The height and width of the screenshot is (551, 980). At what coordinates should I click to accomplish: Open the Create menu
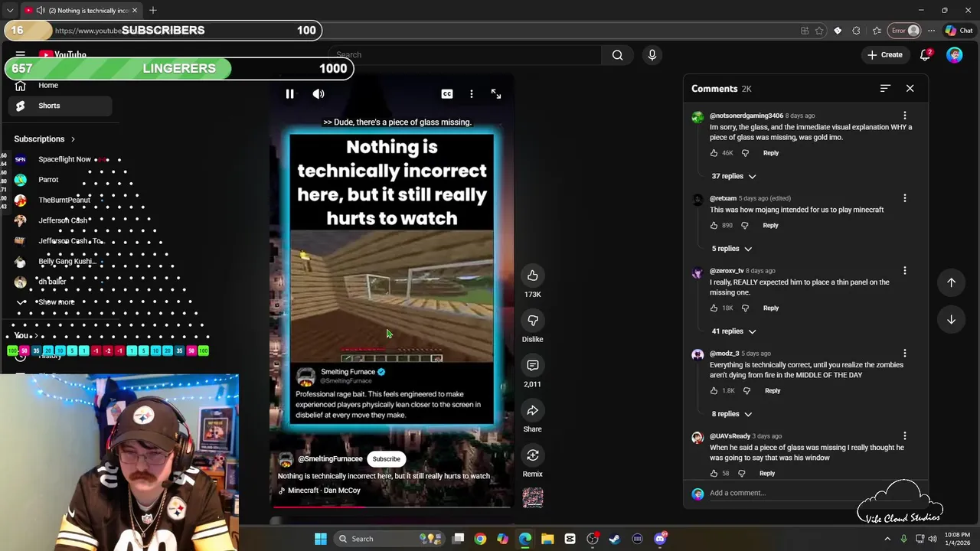(x=884, y=55)
